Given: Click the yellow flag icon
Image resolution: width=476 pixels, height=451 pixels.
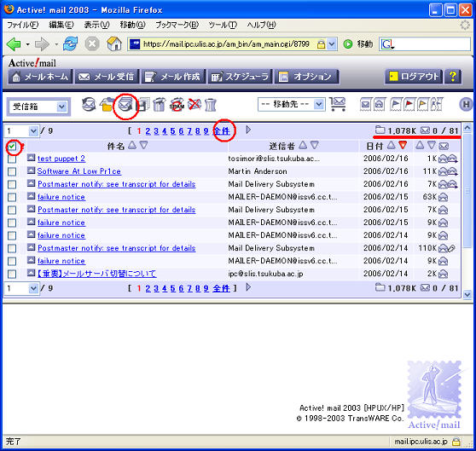Looking at the screenshot, I should (x=423, y=105).
